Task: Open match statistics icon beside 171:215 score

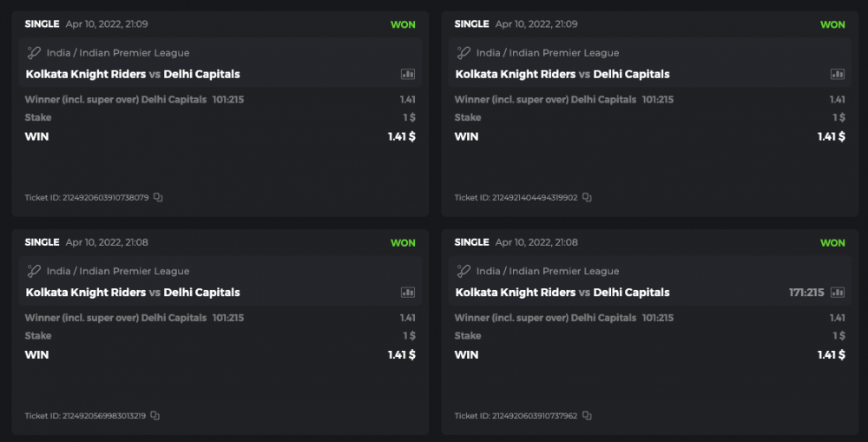Action: tap(838, 293)
